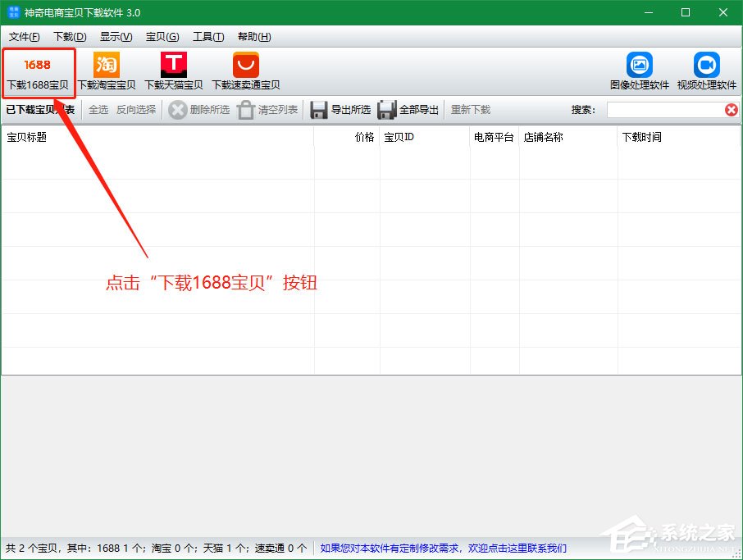Screen dimensions: 743x560
Task: Select 全选 to select all items
Action: pos(98,109)
